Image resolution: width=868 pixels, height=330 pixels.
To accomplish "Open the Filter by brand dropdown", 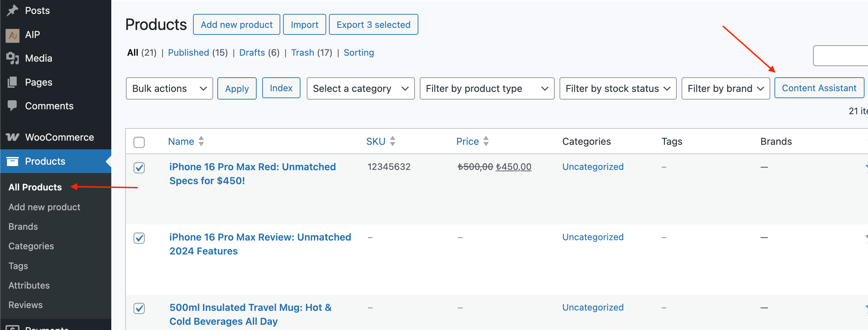I will pyautogui.click(x=726, y=88).
